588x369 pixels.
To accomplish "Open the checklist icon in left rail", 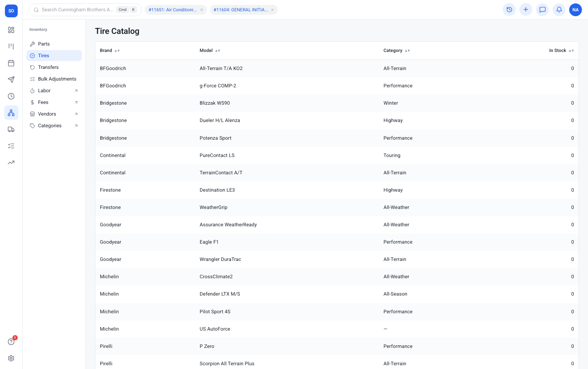I will [11, 146].
